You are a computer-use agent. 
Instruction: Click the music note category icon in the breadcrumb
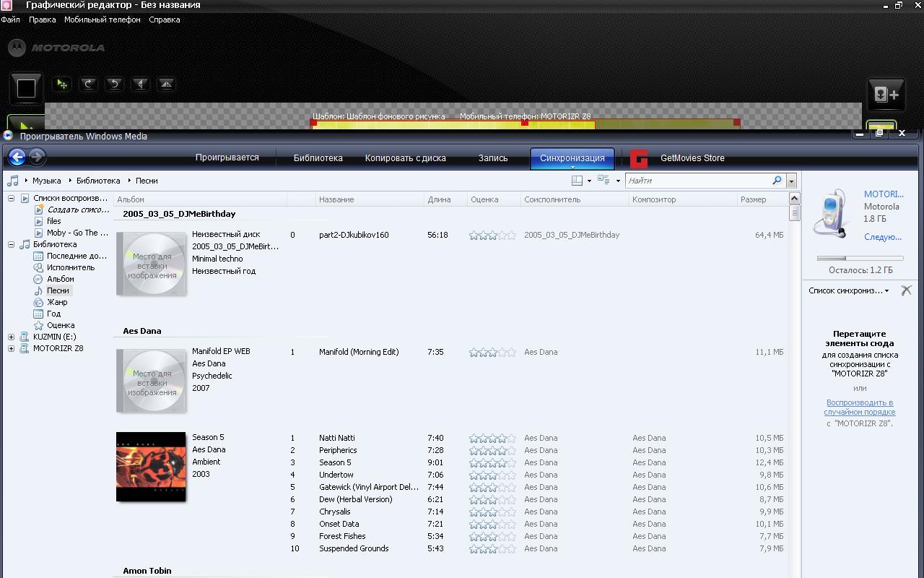tap(13, 181)
